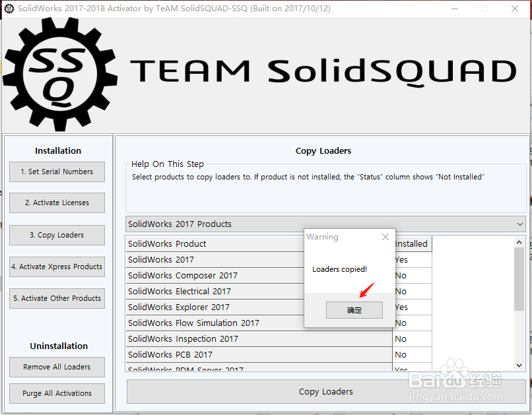The height and width of the screenshot is (415, 532).
Task: Select the 3. Copy Loaders step button
Action: 57,235
